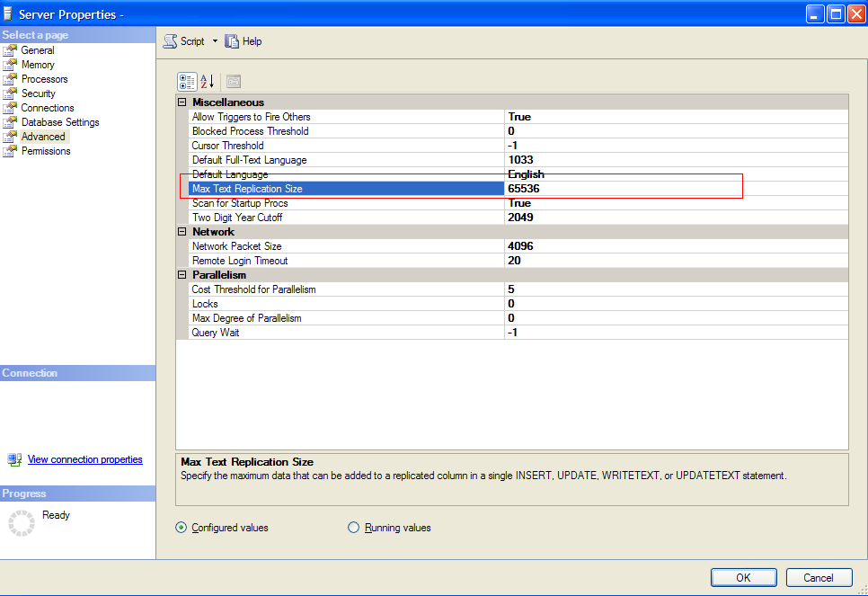This screenshot has width=868, height=596.
Task: Click the OK button
Action: point(743,577)
